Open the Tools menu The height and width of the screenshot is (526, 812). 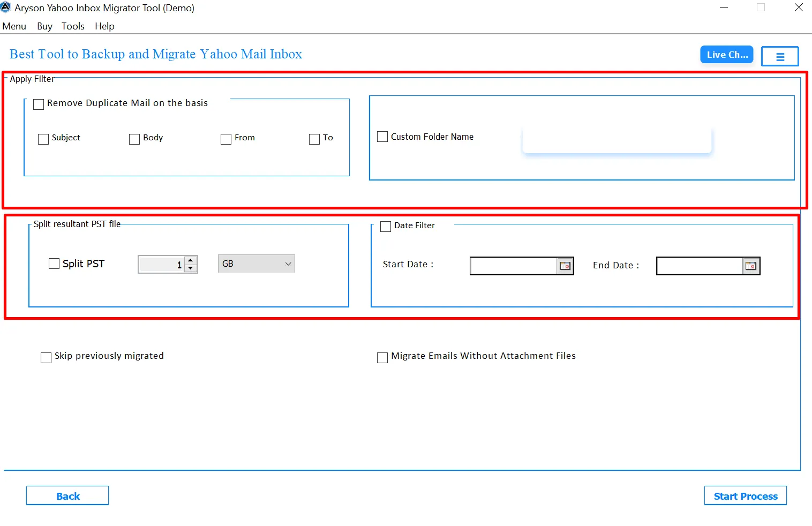[73, 26]
